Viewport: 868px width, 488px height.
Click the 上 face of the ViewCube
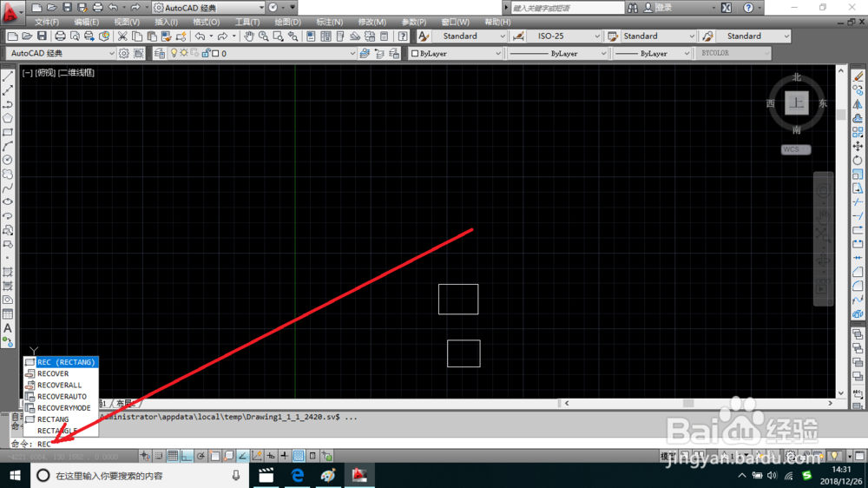point(796,103)
